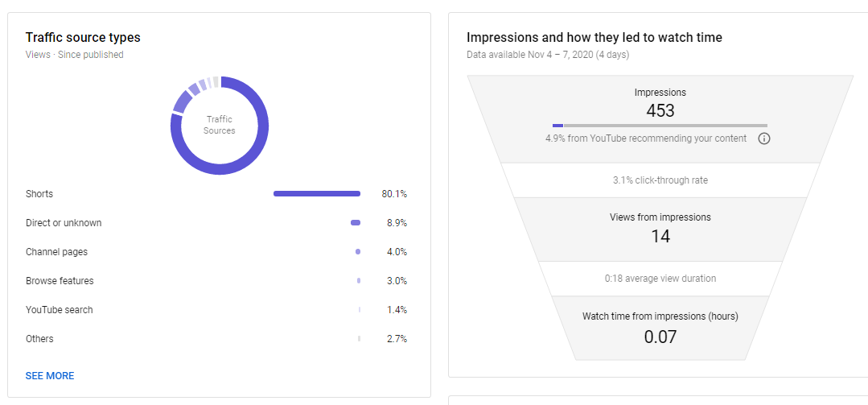Click the 3.1% click-through rate row

660,180
